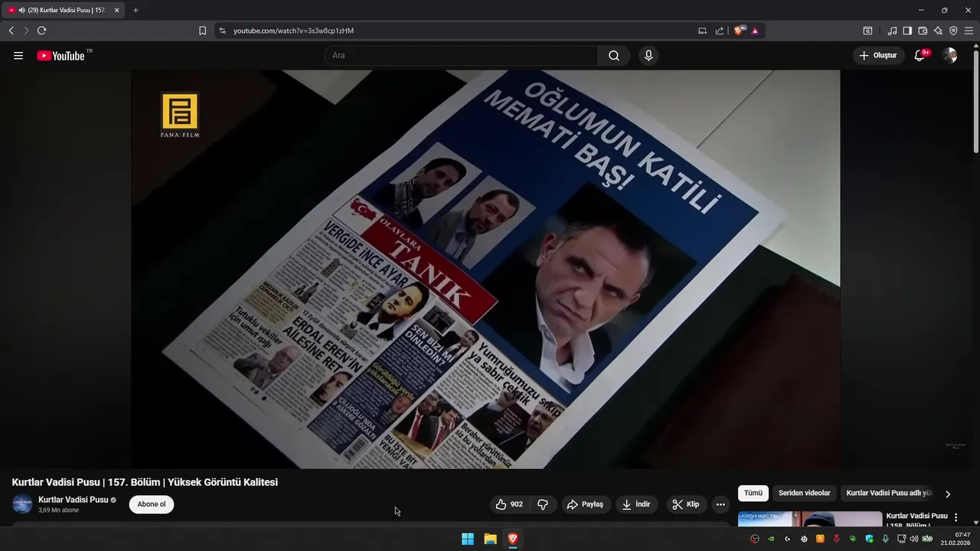Screen dimensions: 980x551
Task: Open the options of Kurtlar Vadisi Pusu 158. Bölüm
Action: pos(955,517)
